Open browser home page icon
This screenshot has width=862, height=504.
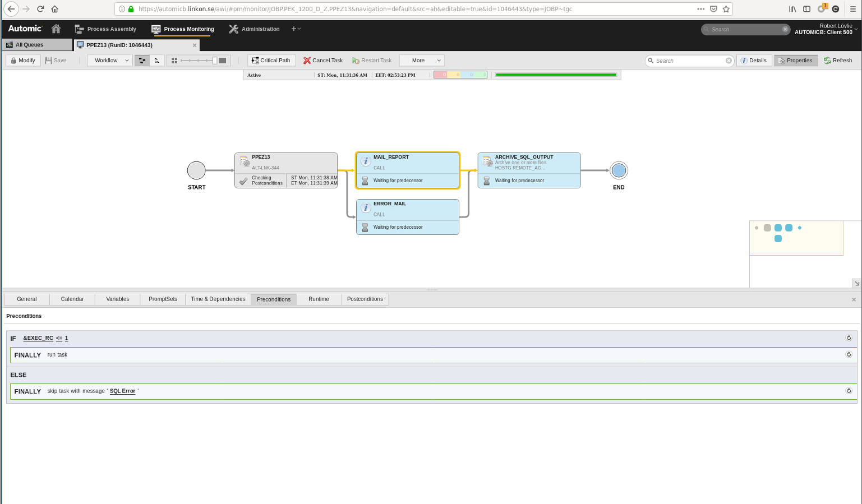coord(54,9)
